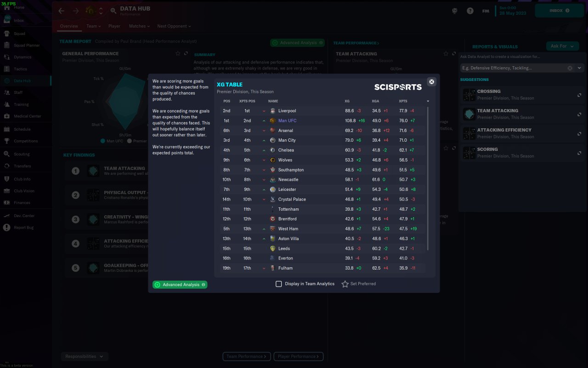Follow the Team Performance heading link
Viewport: 588px width, 368px height.
[x=356, y=43]
